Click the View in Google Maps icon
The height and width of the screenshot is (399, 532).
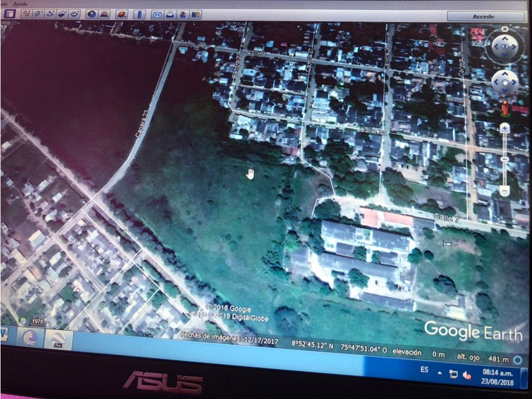[196, 15]
